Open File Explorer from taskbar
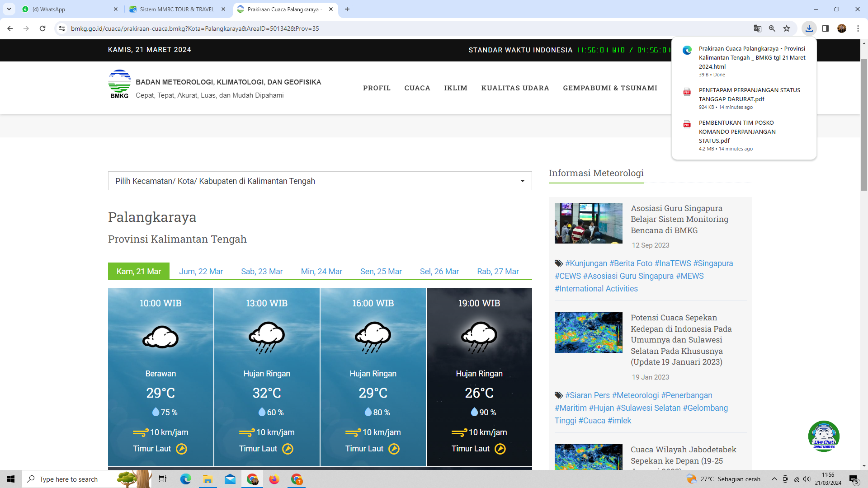 (x=208, y=479)
